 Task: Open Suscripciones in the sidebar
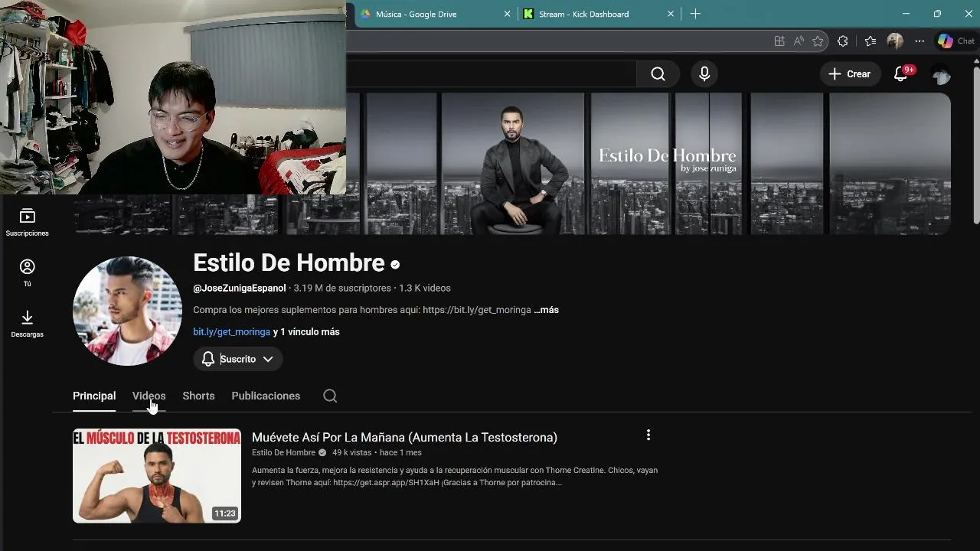tap(27, 223)
